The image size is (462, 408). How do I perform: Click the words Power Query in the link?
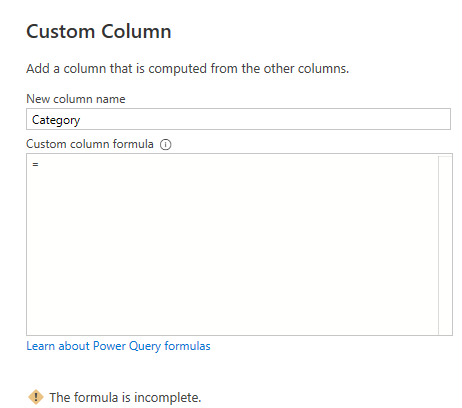coord(127,346)
